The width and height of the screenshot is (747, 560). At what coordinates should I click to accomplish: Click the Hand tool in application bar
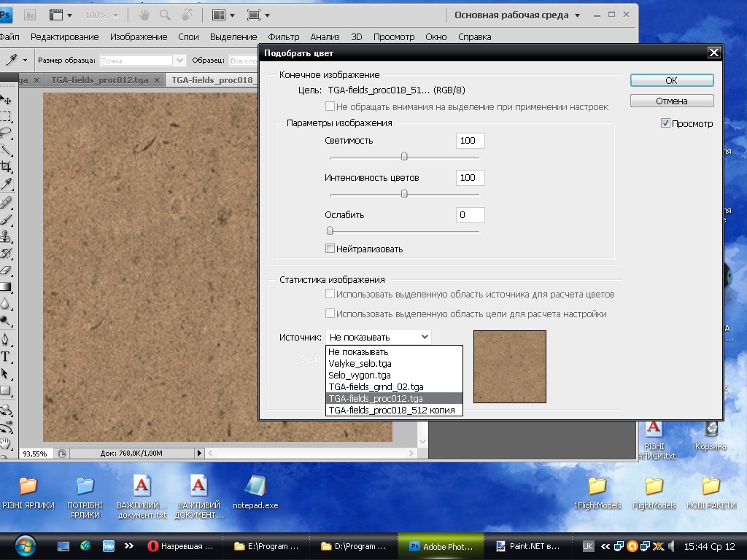click(x=144, y=15)
